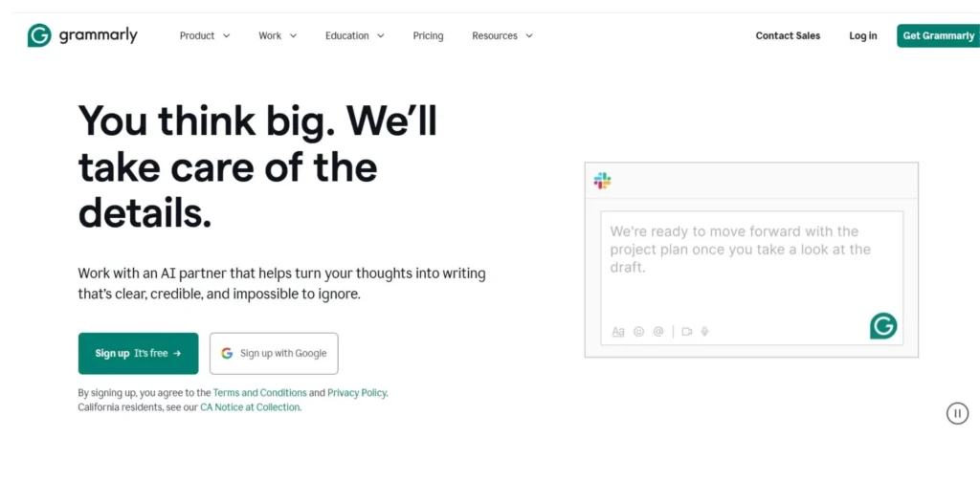This screenshot has height=481, width=980.
Task: Click Contact Sales in the header
Action: [x=788, y=35]
